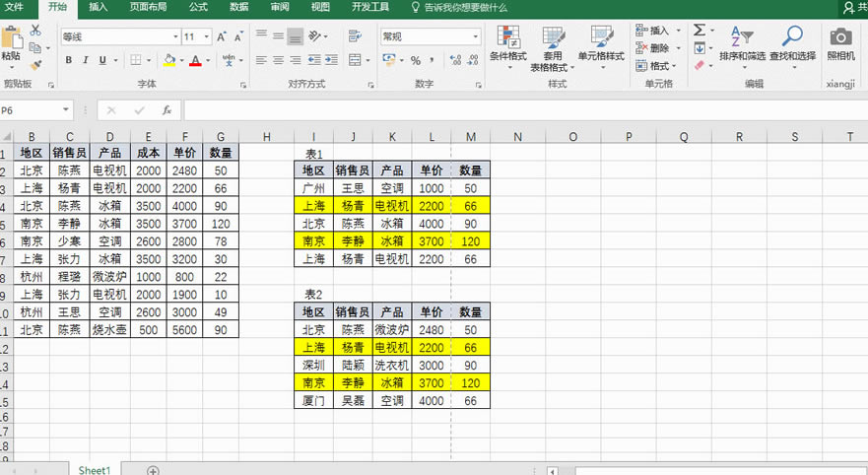Click the Wrap Text icon
This screenshot has width=868, height=475.
tap(355, 36)
